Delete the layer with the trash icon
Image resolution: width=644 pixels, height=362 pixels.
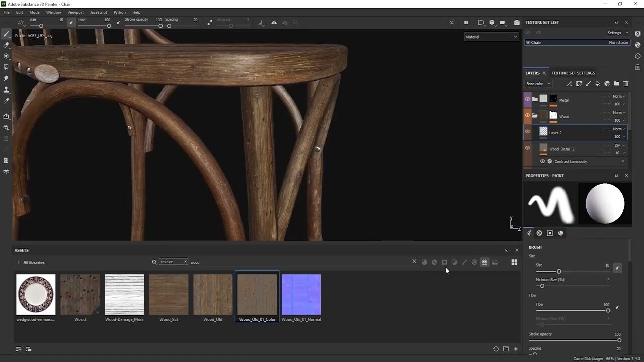tap(626, 84)
